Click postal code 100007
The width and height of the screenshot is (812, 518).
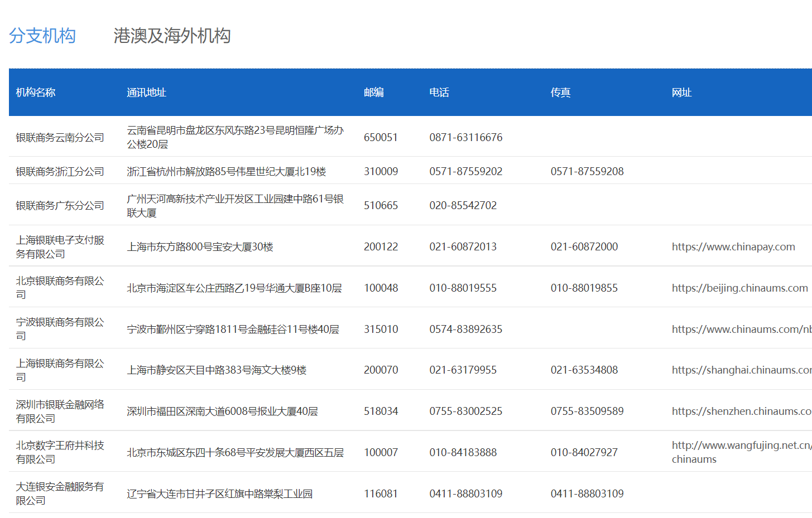coord(381,452)
